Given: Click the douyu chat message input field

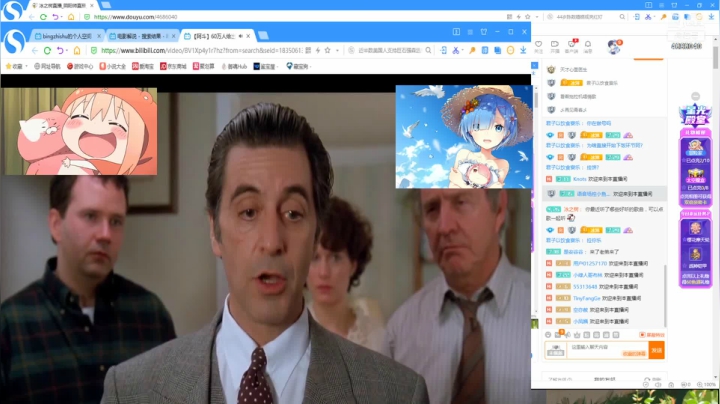Looking at the screenshot, I should pos(606,350).
